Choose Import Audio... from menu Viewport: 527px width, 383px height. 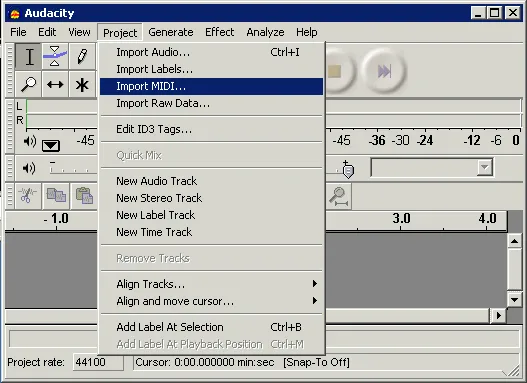212,52
